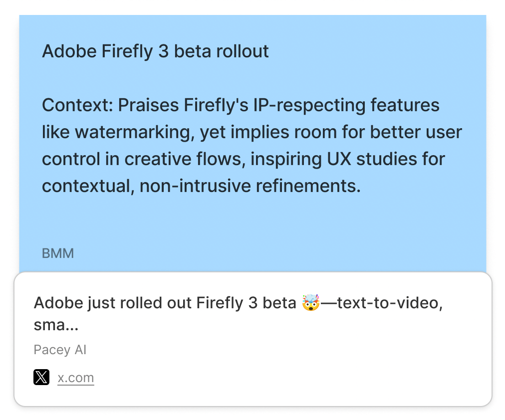505x420 pixels.
Task: Click 'Firefly 3 beta' in the preview card
Action: [247, 303]
